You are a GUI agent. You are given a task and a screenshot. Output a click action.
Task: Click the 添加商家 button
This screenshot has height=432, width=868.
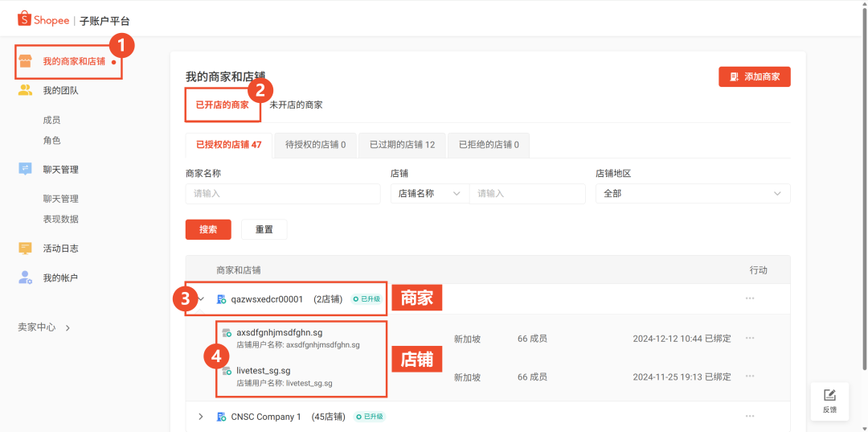click(x=755, y=77)
